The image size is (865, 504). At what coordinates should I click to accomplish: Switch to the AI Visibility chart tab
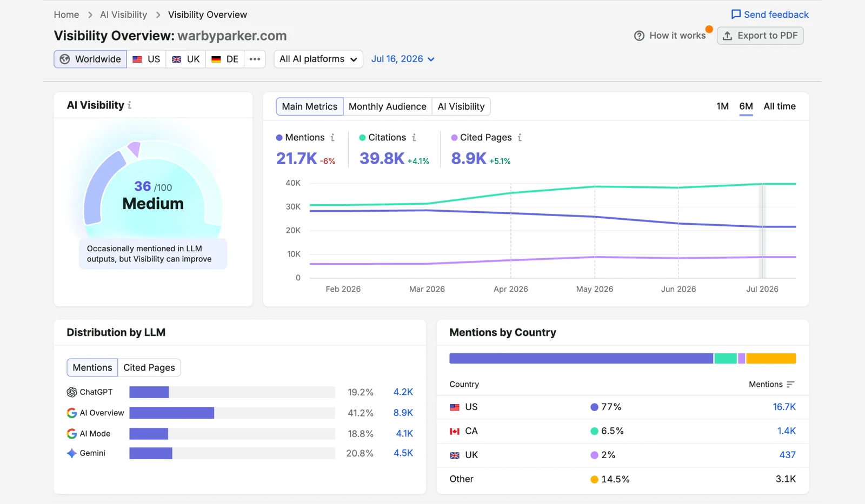(461, 106)
